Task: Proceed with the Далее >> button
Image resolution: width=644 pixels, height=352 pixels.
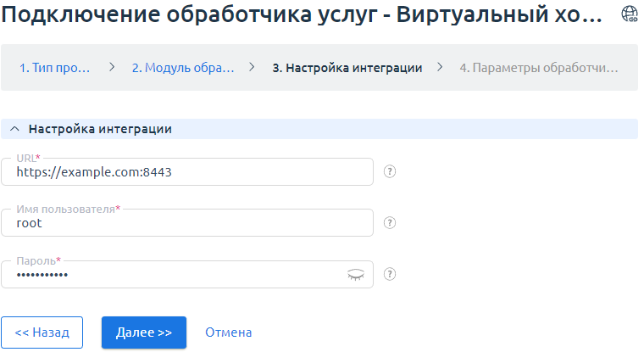Action: click(x=143, y=332)
